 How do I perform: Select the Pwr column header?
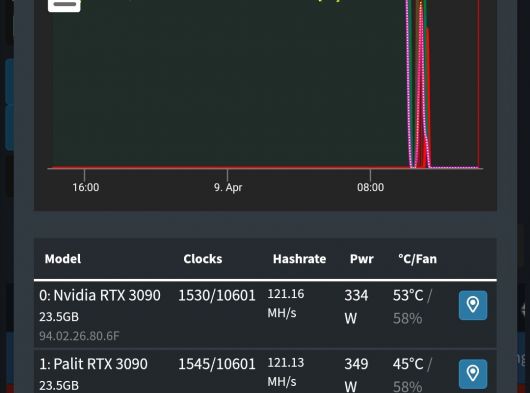pos(362,259)
